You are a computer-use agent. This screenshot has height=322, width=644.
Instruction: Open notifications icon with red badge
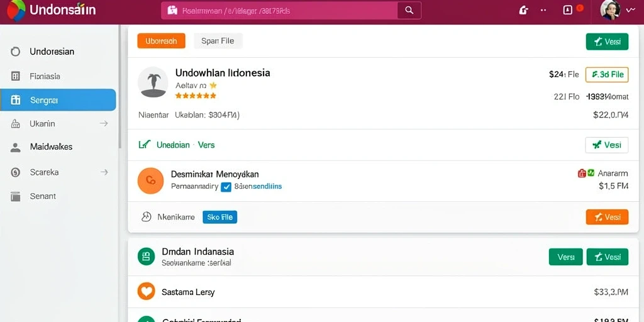[x=568, y=10]
